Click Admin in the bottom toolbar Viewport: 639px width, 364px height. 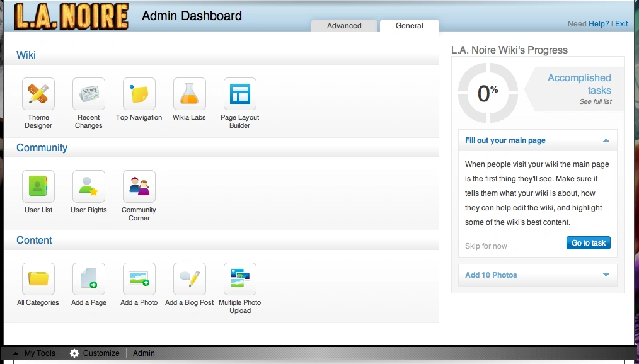pos(144,353)
